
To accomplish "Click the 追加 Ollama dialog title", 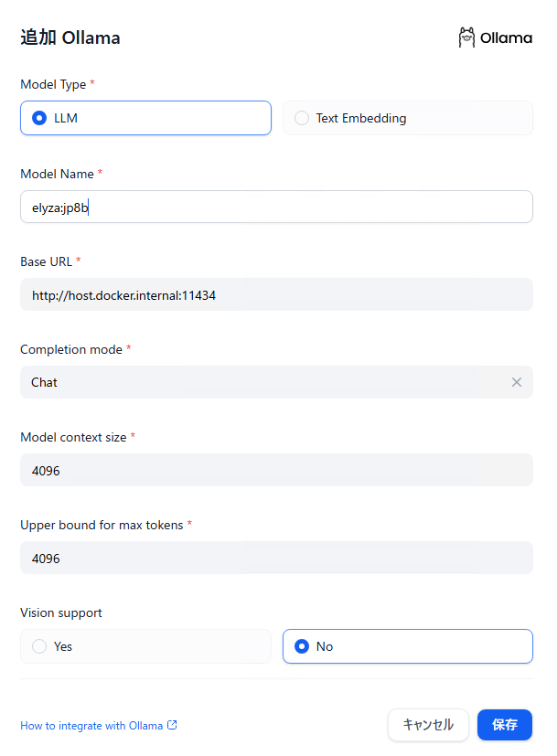I will 70,37.
